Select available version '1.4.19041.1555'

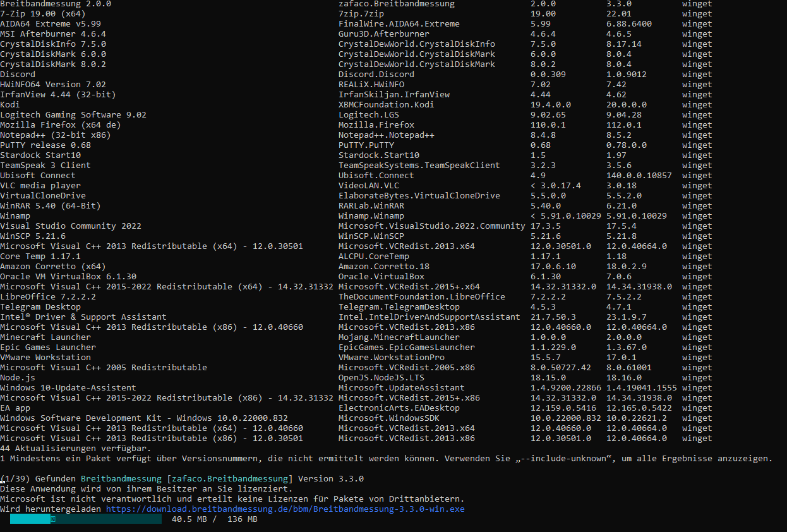coord(642,388)
